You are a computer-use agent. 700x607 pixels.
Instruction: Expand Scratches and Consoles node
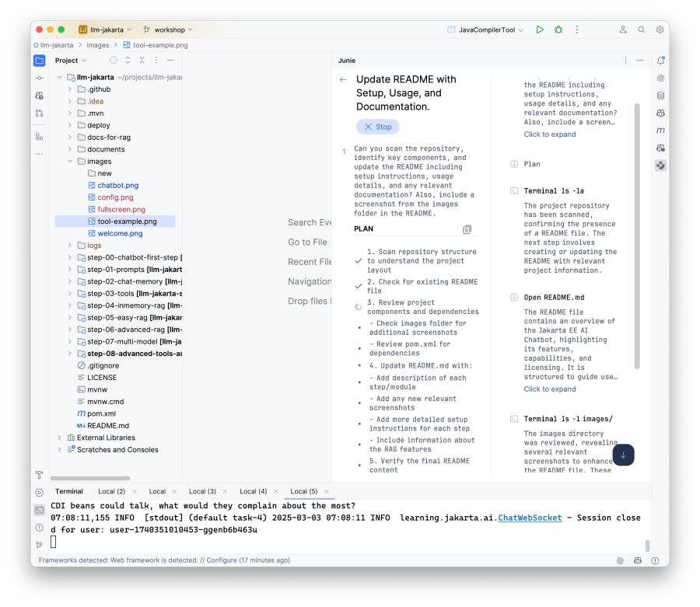[59, 449]
